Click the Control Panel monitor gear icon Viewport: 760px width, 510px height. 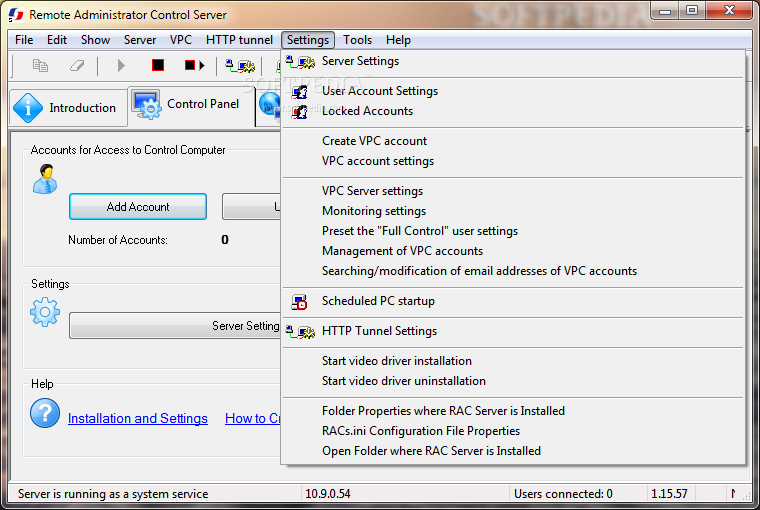pyautogui.click(x=146, y=105)
